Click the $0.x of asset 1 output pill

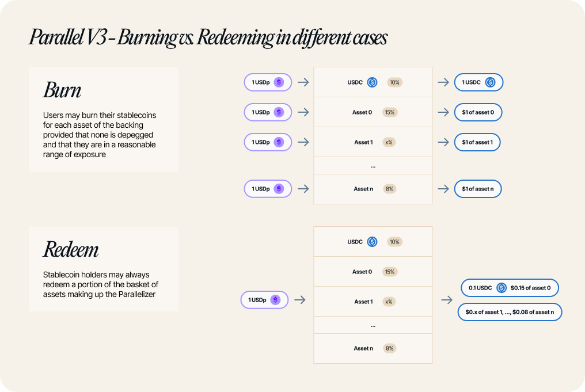tap(510, 312)
